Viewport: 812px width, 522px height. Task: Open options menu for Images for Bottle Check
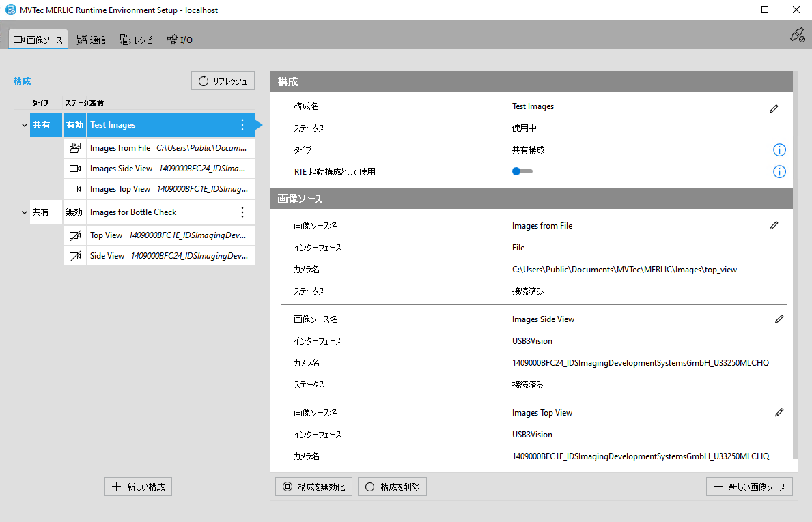click(242, 212)
